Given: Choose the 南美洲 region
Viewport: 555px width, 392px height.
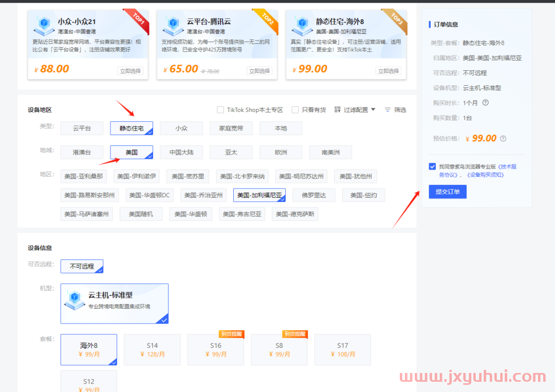Looking at the screenshot, I should 330,152.
